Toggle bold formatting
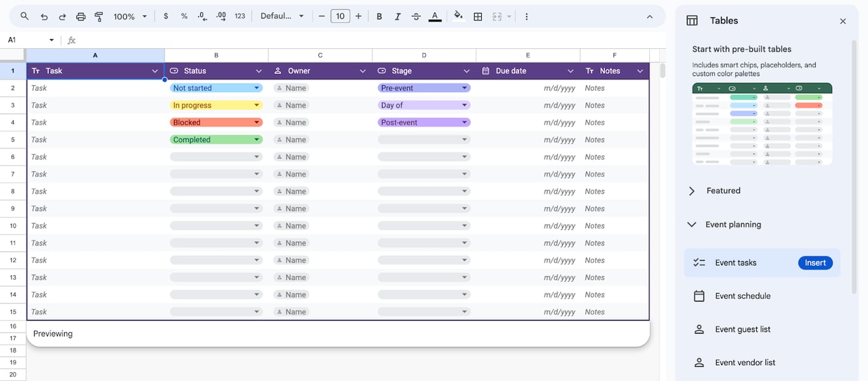Screen dimensions: 868x381 379,17
